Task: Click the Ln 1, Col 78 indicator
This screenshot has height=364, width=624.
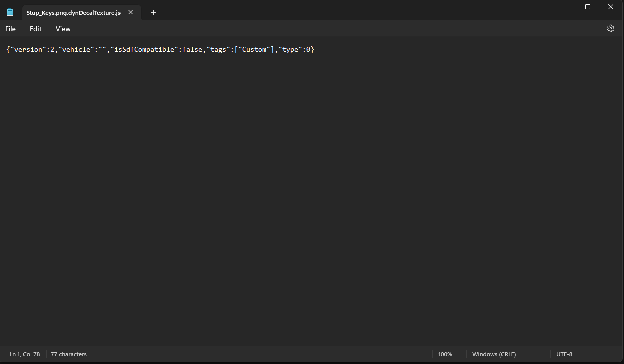Action: [25, 354]
